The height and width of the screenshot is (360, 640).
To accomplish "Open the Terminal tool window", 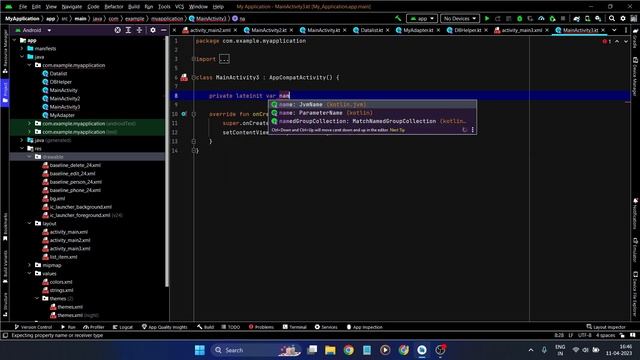I will [295, 327].
